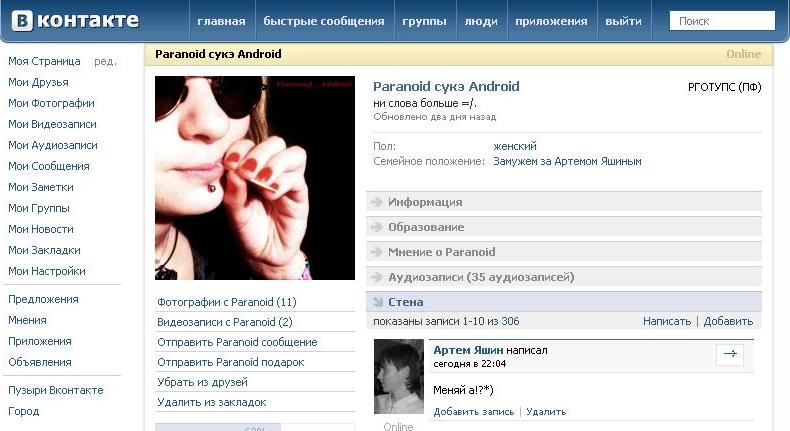This screenshot has width=790, height=431.
Task: Click the arrow button on Артем Яшин's post
Action: pos(730,354)
